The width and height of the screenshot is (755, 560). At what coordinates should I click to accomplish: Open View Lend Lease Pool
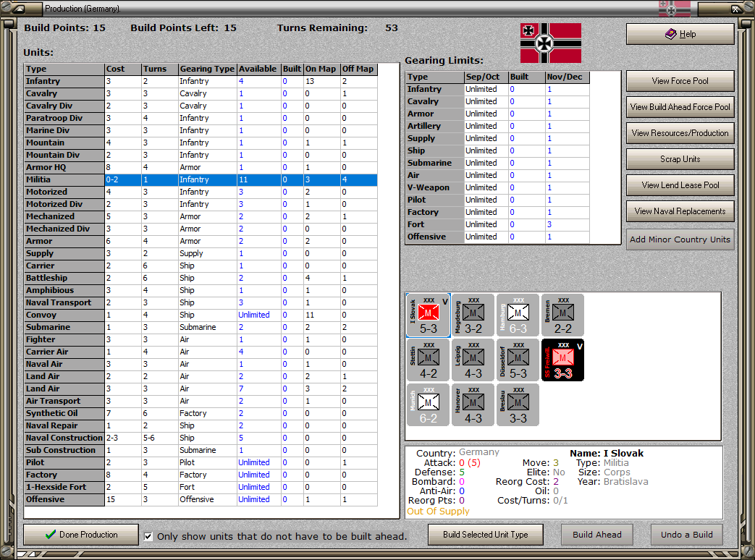pos(680,184)
